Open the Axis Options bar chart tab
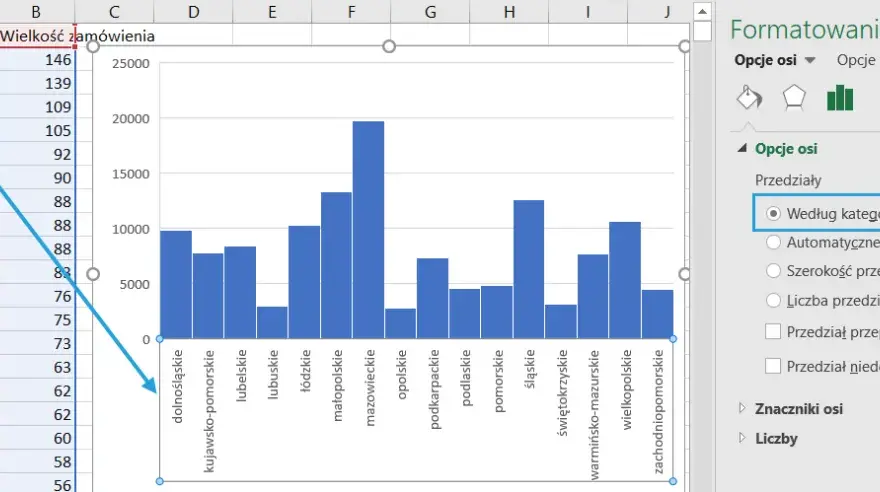Viewport: 880px width, 492px height. 840,98
